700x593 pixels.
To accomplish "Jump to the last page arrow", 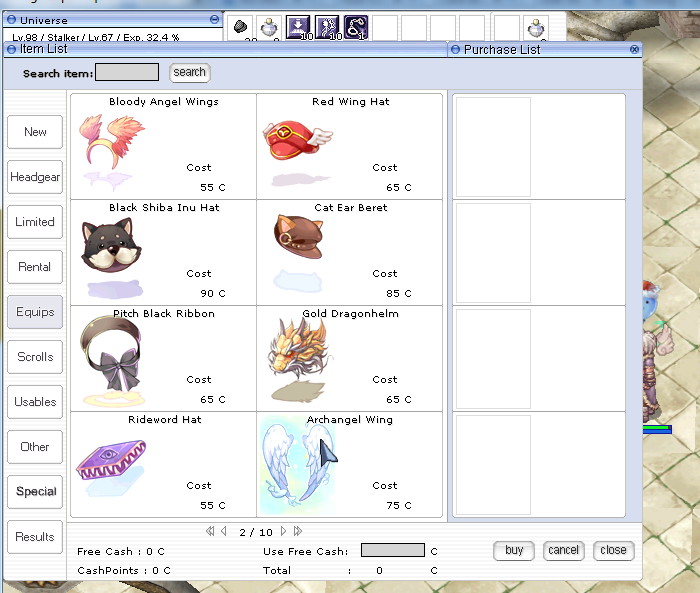I will pyautogui.click(x=298, y=531).
